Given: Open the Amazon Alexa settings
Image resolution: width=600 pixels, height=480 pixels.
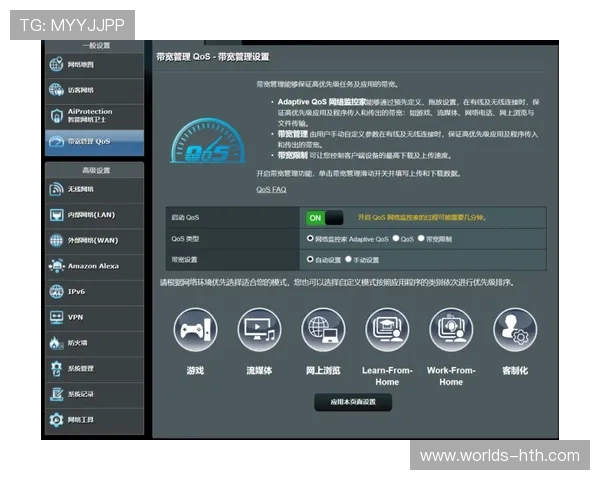Looking at the screenshot, I should 95,266.
